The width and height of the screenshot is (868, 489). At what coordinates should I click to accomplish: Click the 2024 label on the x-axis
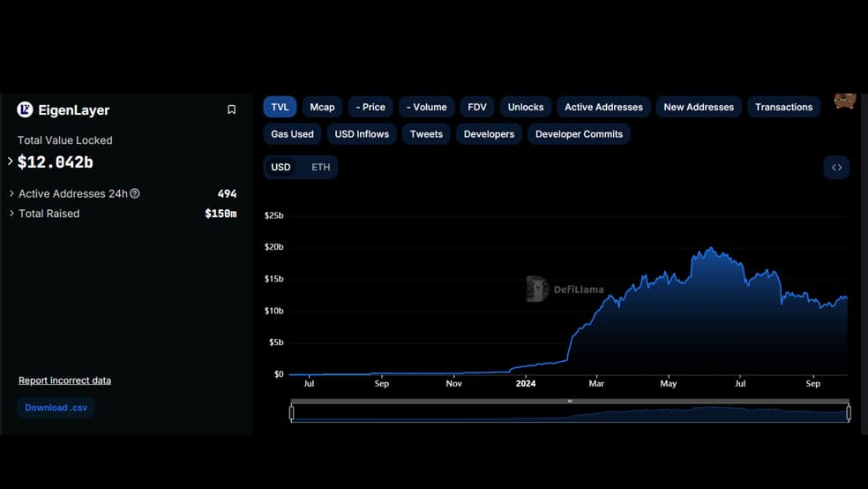[526, 383]
